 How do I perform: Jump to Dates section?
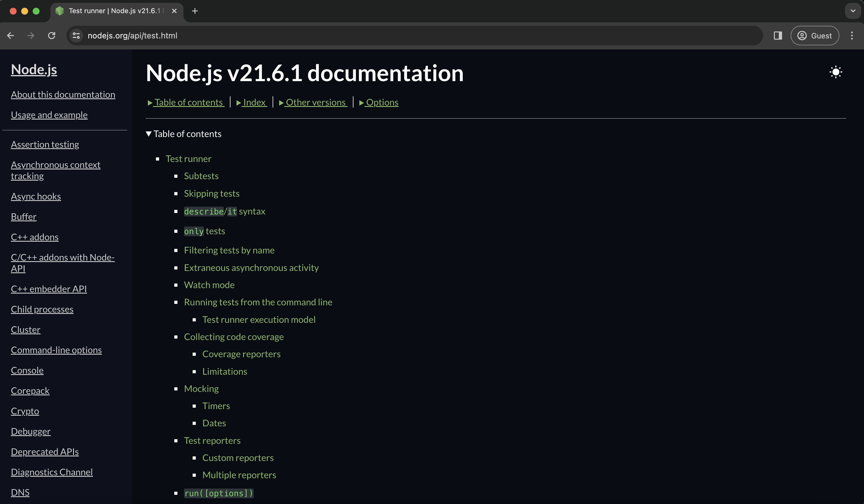click(x=214, y=423)
